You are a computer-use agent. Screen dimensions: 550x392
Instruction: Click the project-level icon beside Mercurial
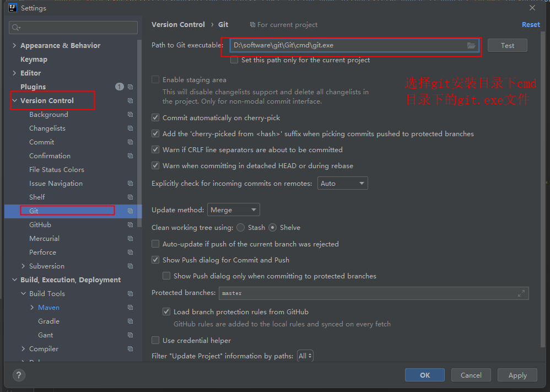[x=131, y=239]
